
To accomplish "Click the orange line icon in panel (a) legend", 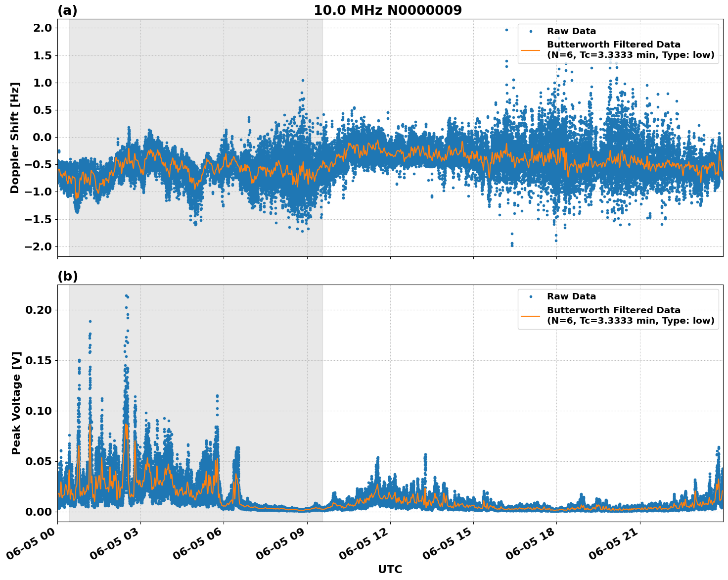I will click(x=532, y=51).
